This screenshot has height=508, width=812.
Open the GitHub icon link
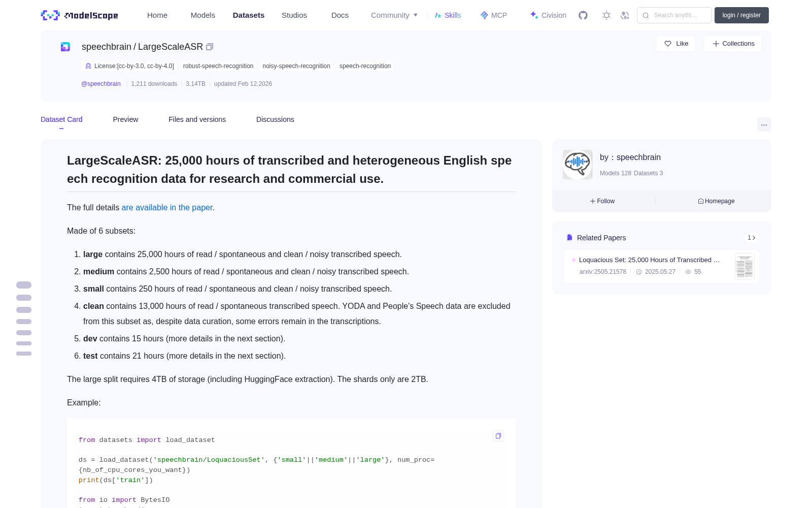(583, 15)
